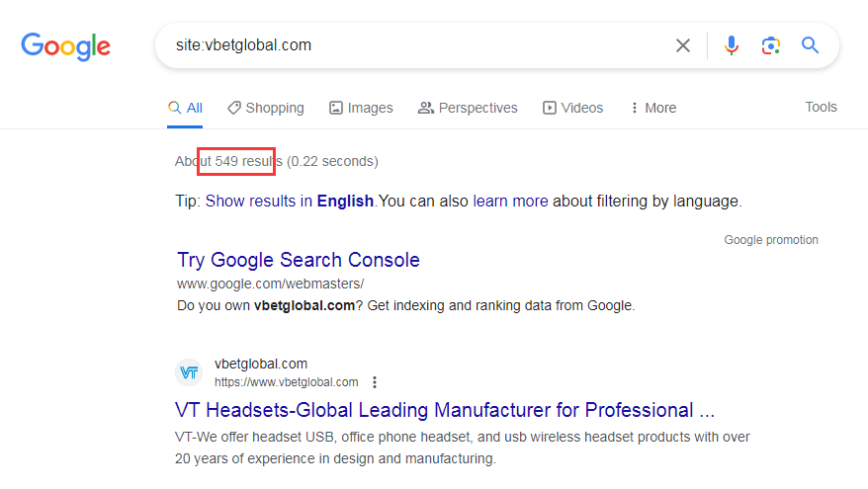
Task: Run search with magnifying glass icon
Action: (x=810, y=44)
